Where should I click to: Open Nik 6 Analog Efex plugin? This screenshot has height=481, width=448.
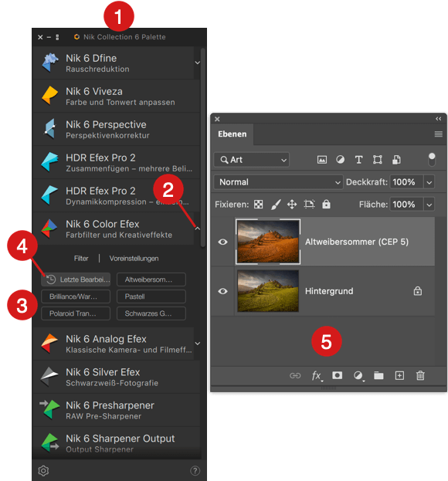click(113, 344)
